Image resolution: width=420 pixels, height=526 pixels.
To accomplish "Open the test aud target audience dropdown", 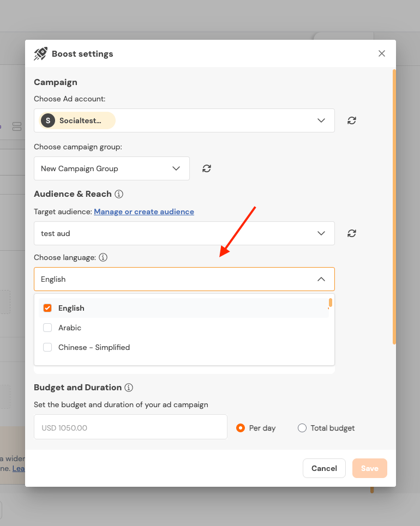I will [184, 233].
